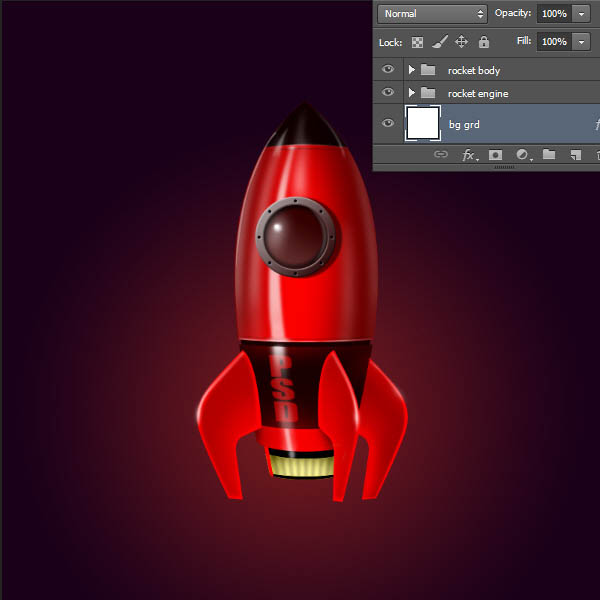Hide the rocket engine group

388,92
